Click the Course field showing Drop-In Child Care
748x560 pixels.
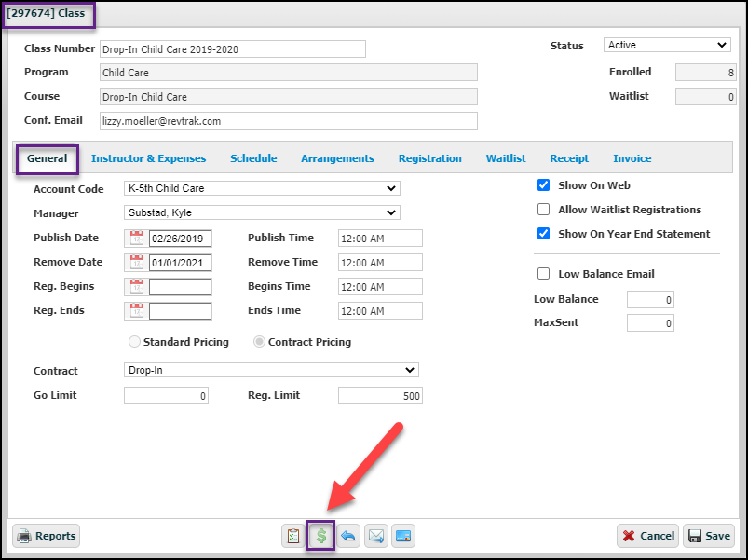(289, 97)
